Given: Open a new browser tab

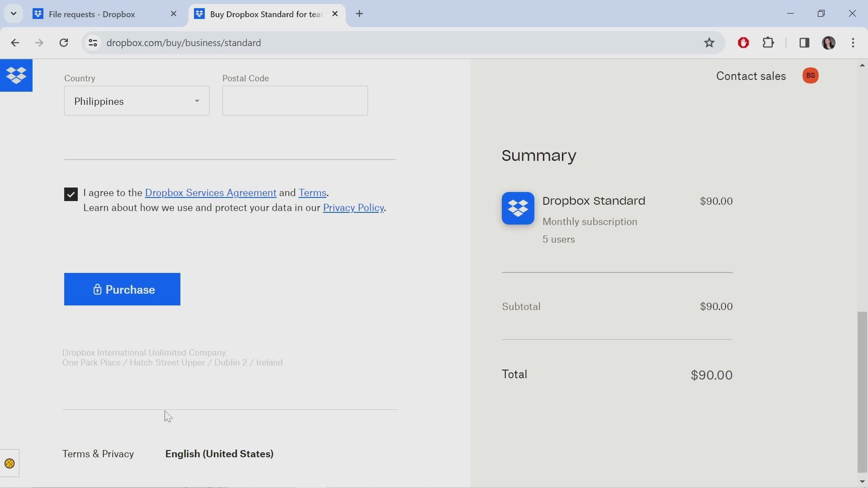Looking at the screenshot, I should tap(359, 14).
